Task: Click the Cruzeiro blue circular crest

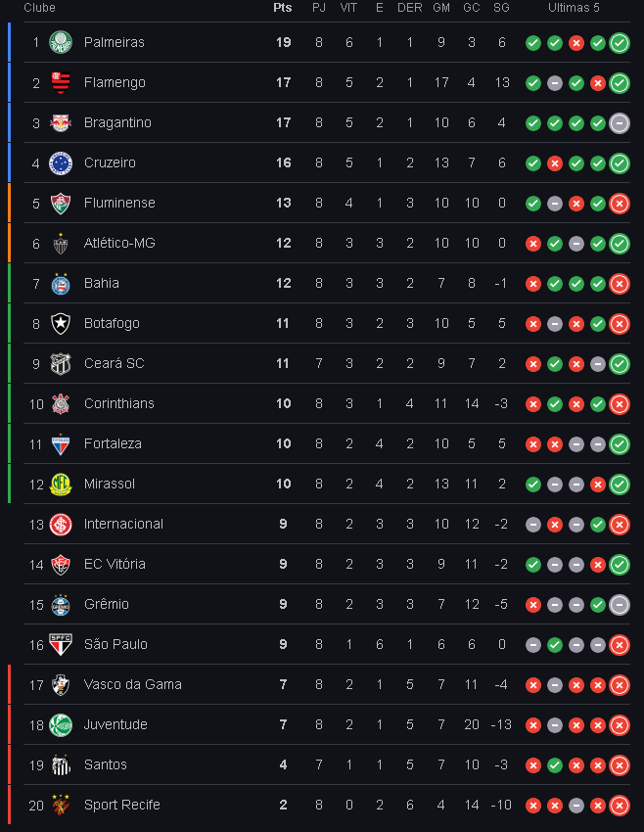Action: pos(61,162)
